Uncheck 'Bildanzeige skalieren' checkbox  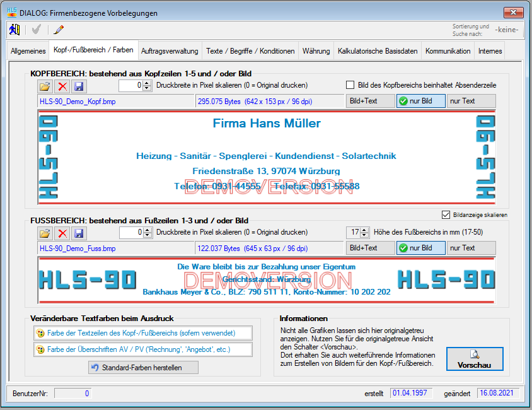[447, 214]
